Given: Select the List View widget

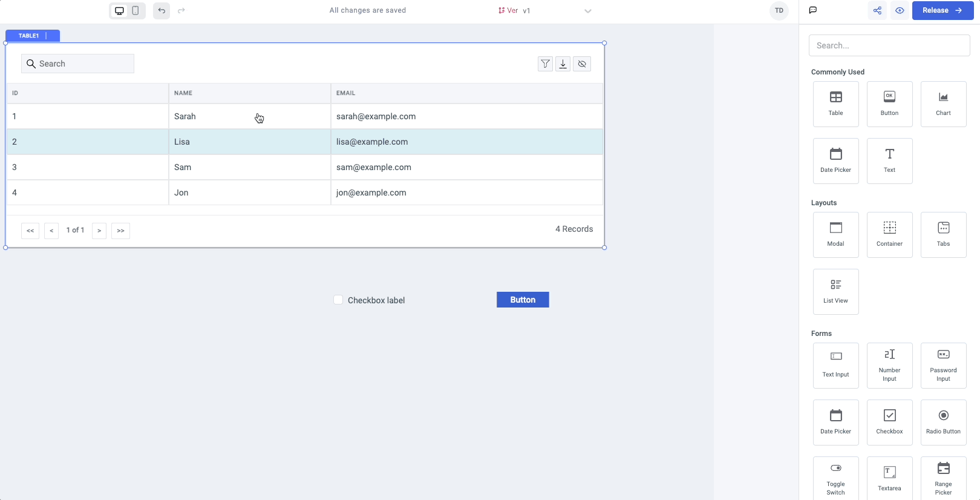Looking at the screenshot, I should click(835, 292).
